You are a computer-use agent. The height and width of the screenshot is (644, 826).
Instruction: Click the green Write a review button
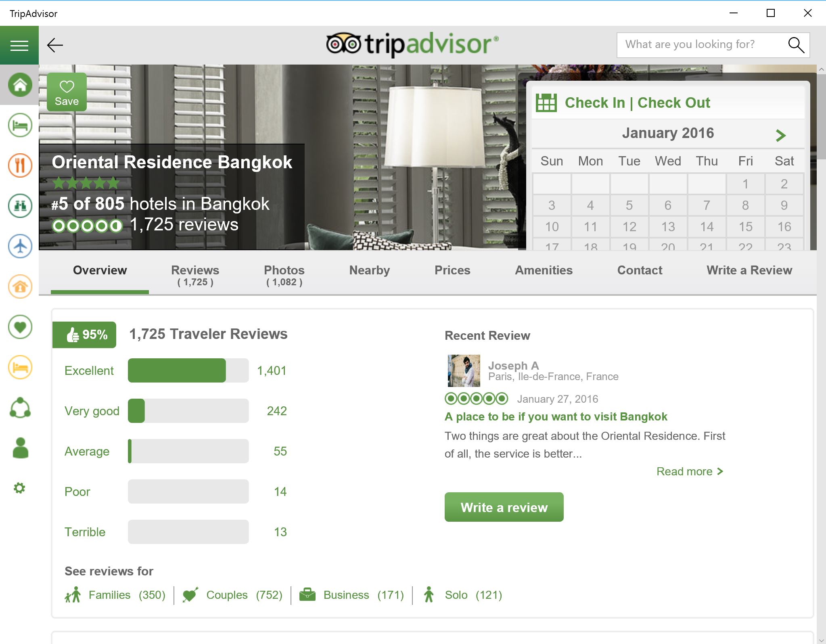pyautogui.click(x=504, y=507)
